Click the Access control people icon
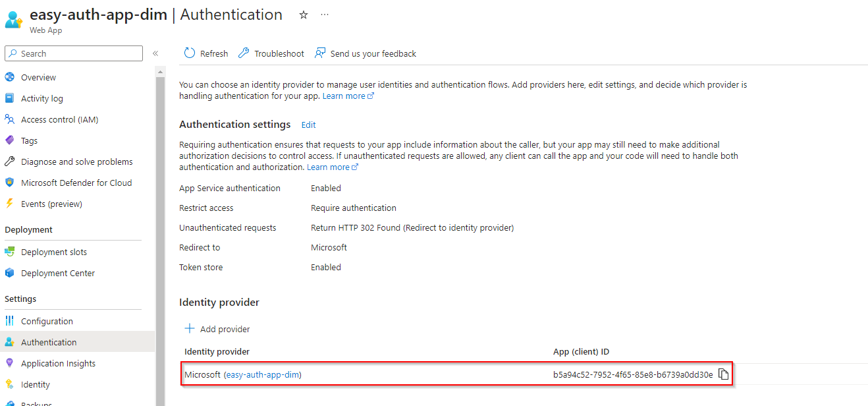This screenshot has height=406, width=868. [9, 119]
